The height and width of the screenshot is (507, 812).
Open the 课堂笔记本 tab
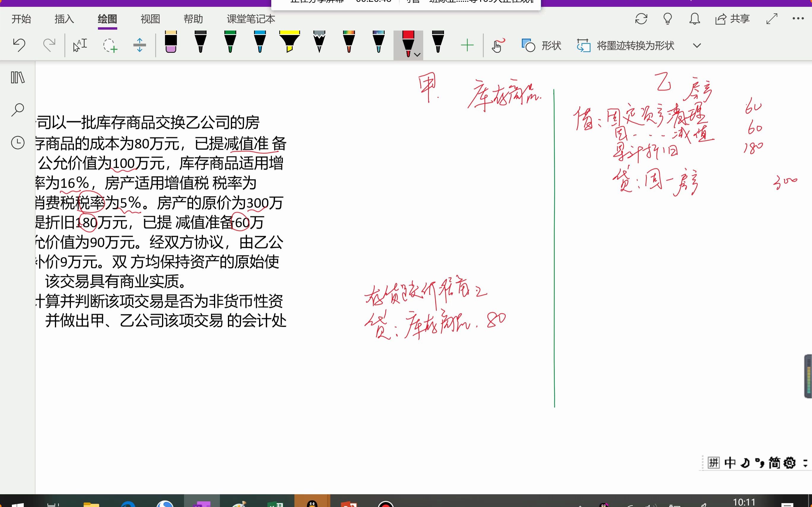(250, 19)
